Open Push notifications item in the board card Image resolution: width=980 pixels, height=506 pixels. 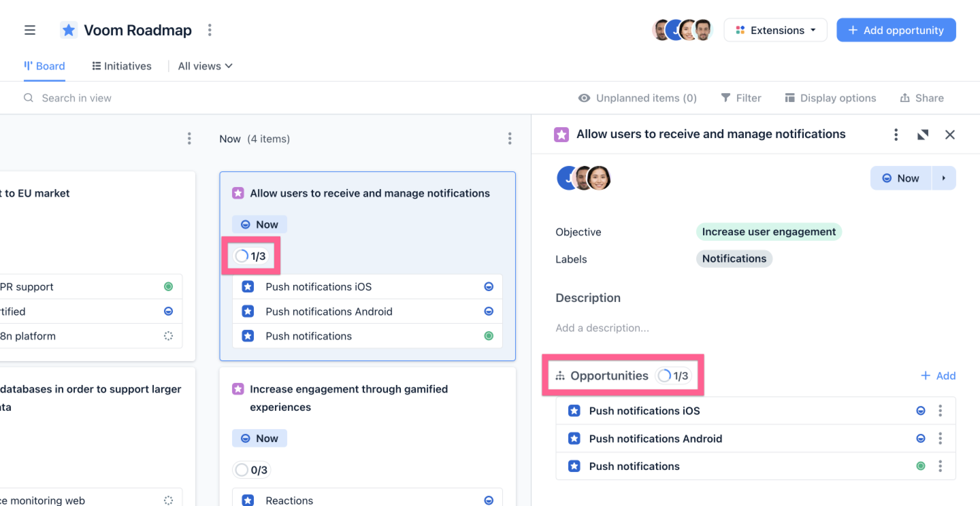click(367, 336)
